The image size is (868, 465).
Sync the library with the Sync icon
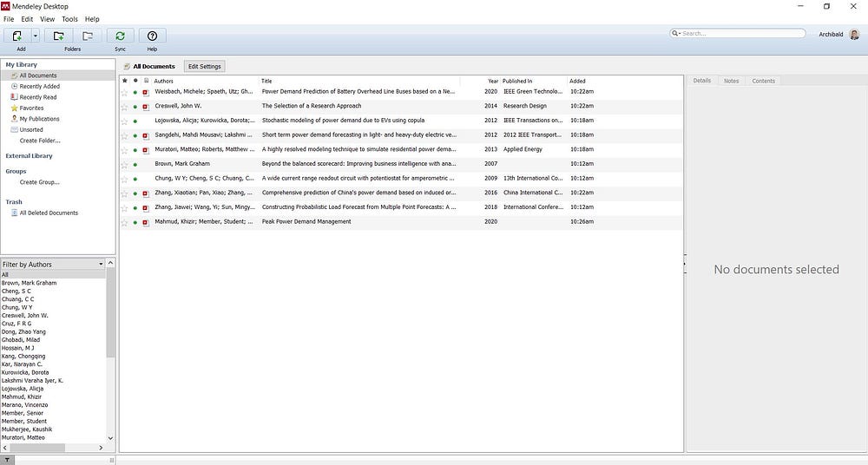tap(120, 36)
